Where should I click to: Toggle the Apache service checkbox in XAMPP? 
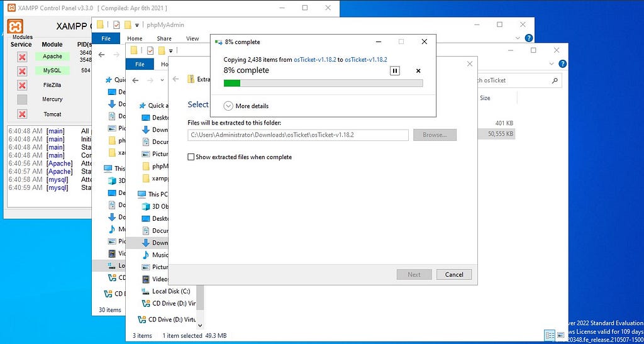(x=22, y=57)
